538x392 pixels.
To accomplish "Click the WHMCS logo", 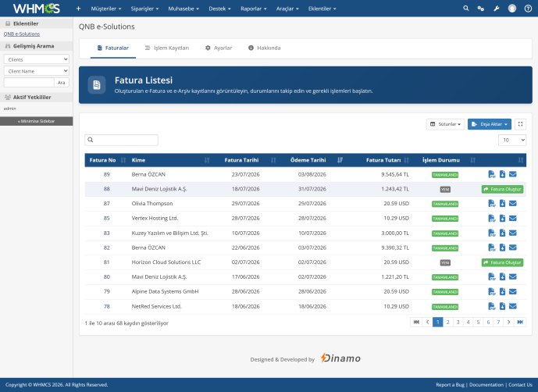I will coord(37,9).
